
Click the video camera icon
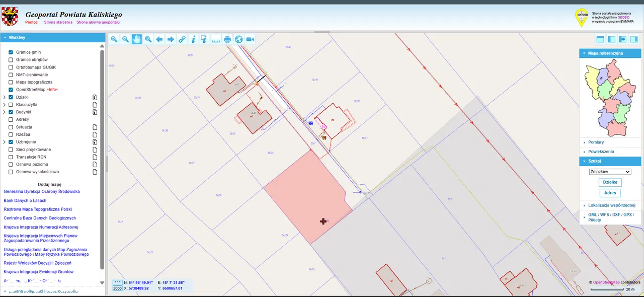coord(250,39)
